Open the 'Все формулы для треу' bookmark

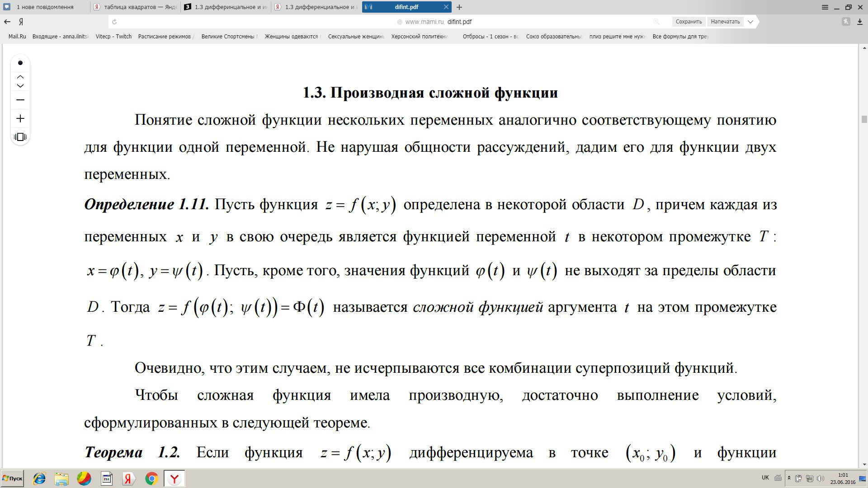pos(681,37)
